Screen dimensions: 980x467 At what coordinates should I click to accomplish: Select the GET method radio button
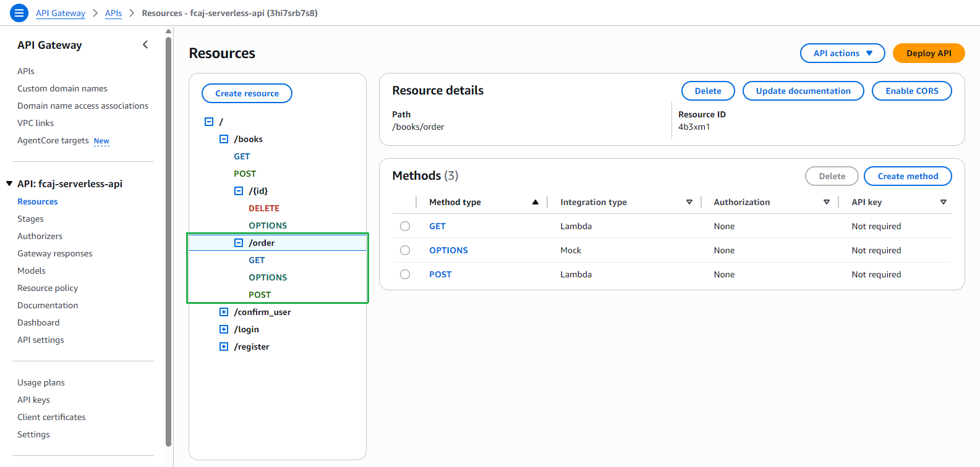pos(405,226)
